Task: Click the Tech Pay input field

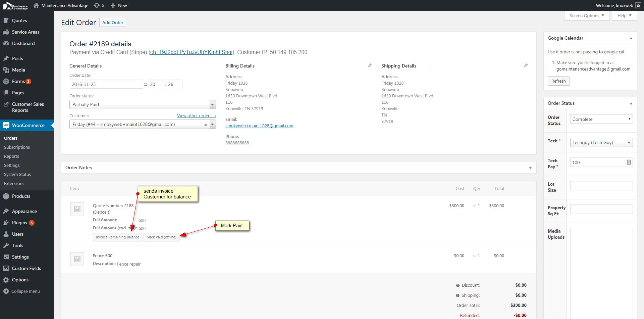Action: click(601, 163)
